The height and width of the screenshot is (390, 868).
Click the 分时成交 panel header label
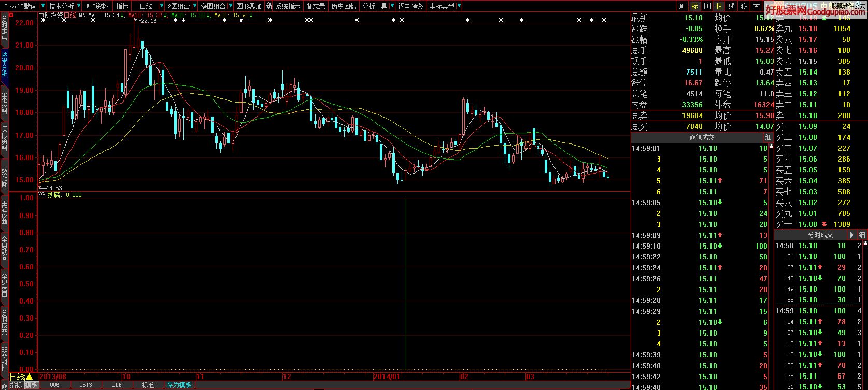pos(820,235)
